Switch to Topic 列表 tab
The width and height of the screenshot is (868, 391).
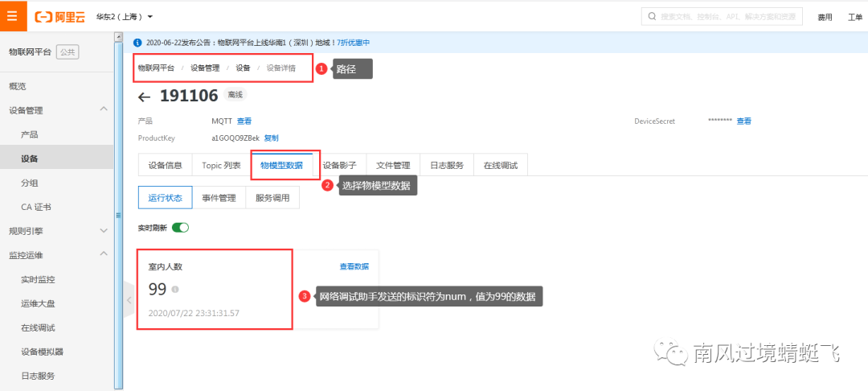(221, 165)
